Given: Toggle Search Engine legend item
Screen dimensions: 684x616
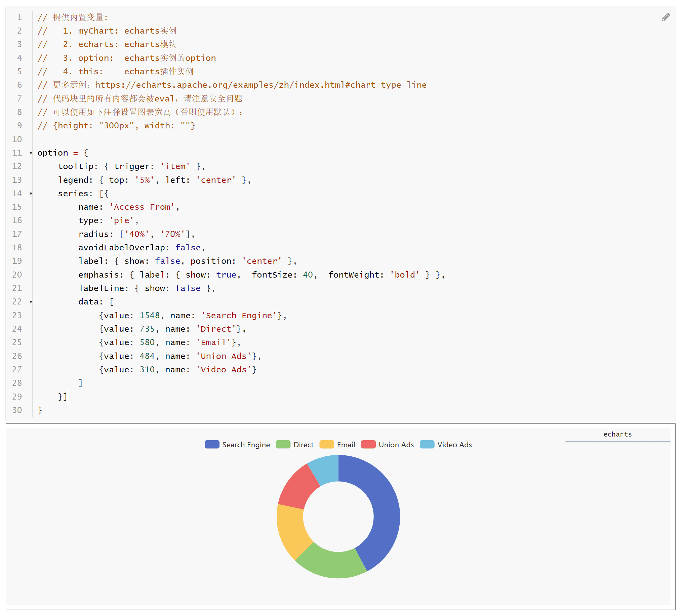Looking at the screenshot, I should (x=246, y=445).
